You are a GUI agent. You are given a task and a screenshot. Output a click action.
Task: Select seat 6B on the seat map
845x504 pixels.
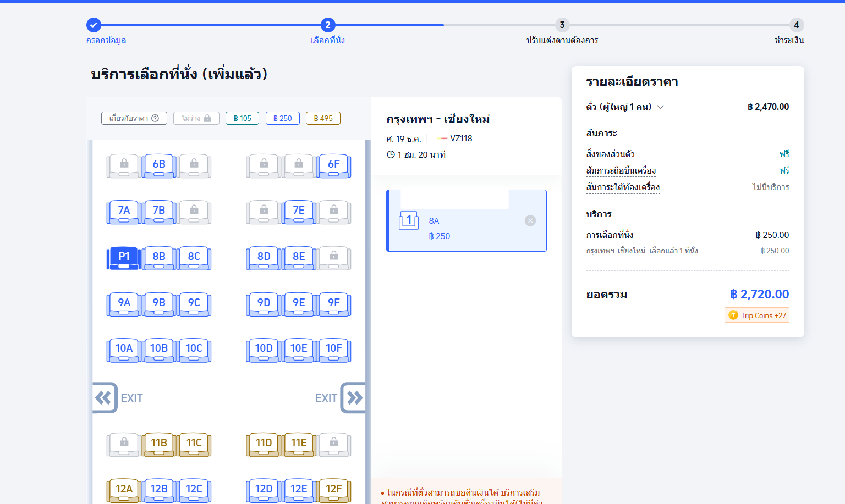pos(159,165)
